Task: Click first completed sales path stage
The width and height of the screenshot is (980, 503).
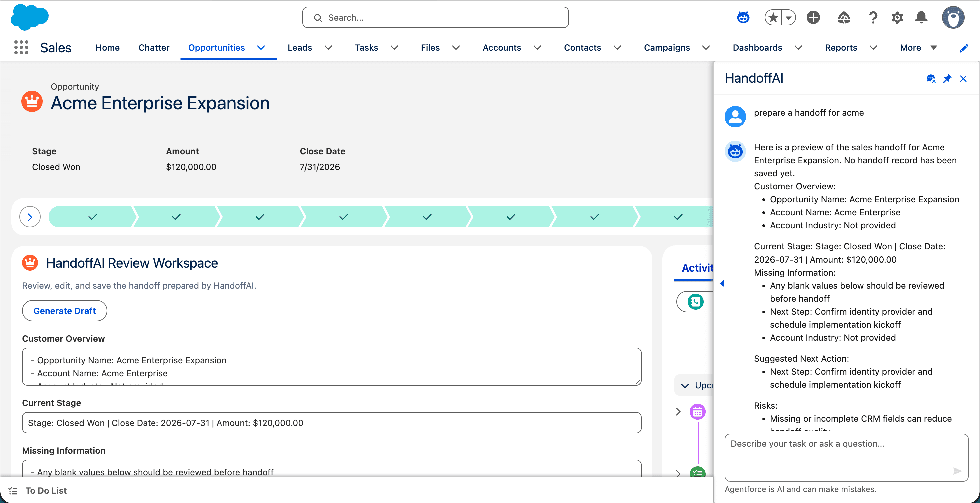Action: [x=92, y=217]
